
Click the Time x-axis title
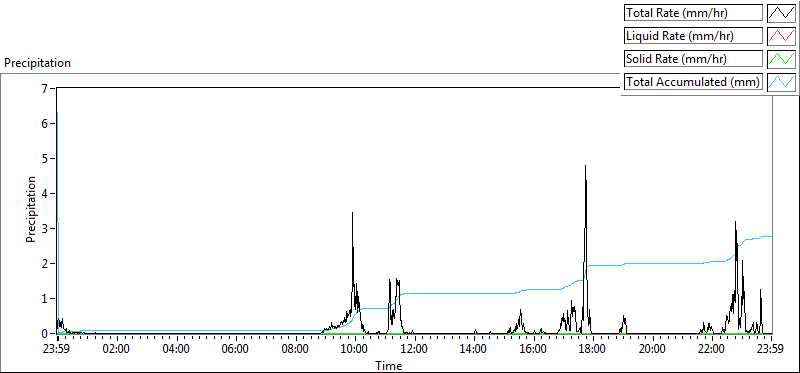389,365
